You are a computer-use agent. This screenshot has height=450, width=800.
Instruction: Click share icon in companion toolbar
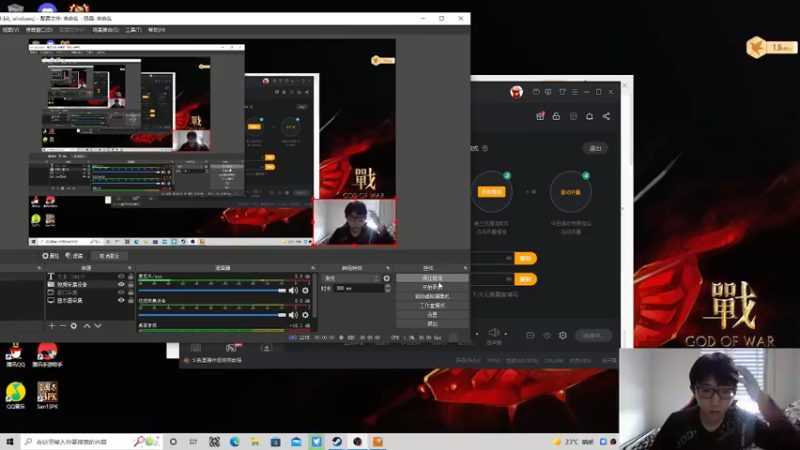pyautogui.click(x=606, y=116)
